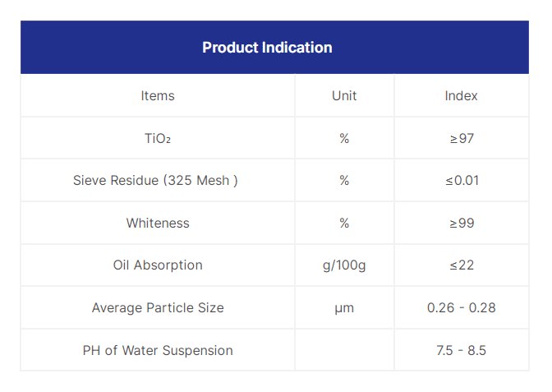Click the ≥97 index value
This screenshot has width=552, height=392.
[461, 138]
